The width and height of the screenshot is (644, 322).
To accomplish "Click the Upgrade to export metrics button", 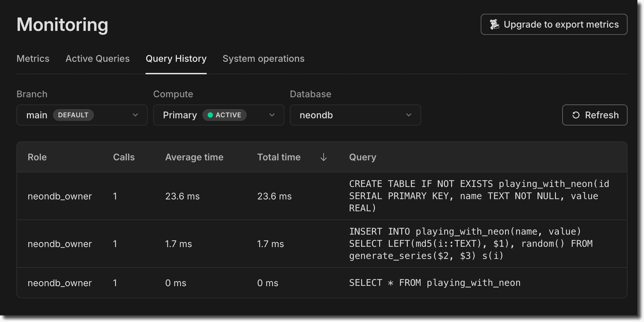I will [554, 24].
